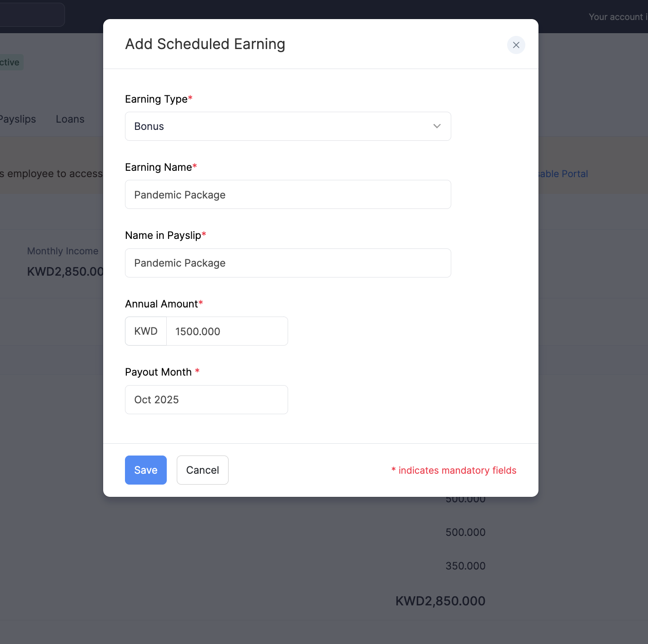Click the dark box in top-left header
648x644 pixels.
click(x=32, y=15)
